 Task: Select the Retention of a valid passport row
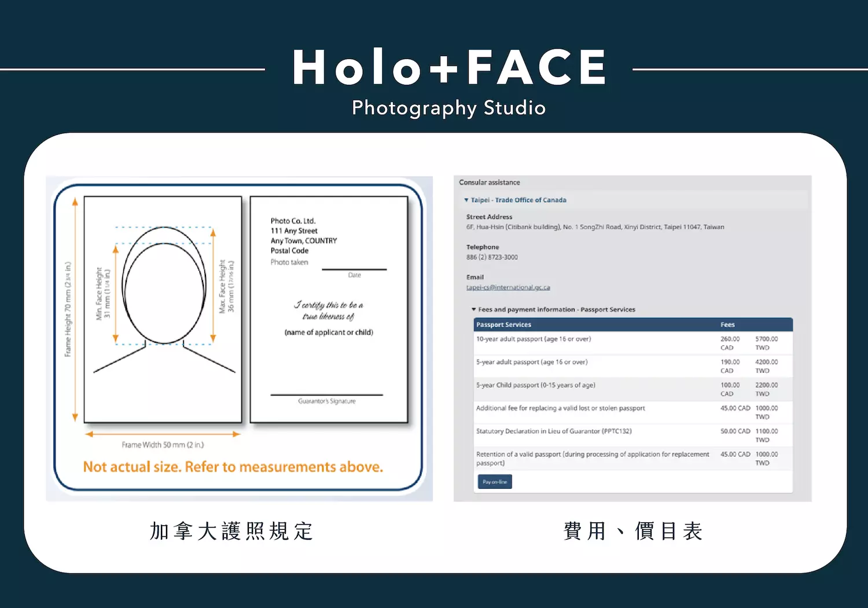pos(633,459)
